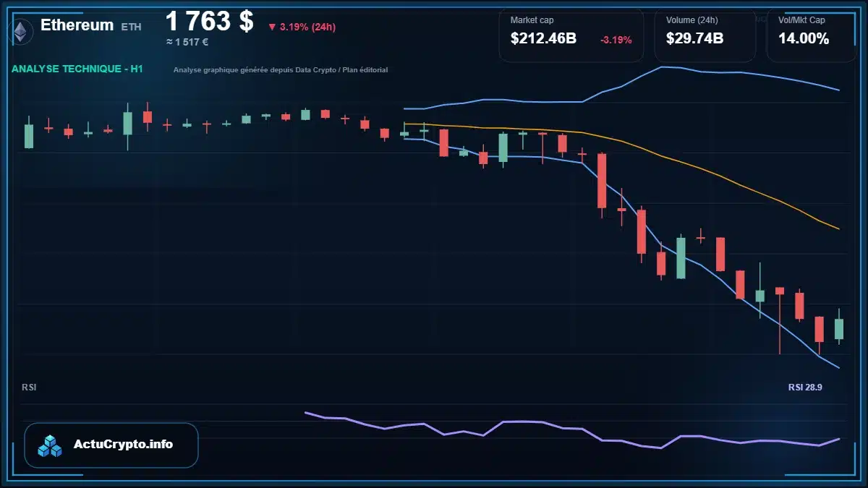This screenshot has width=868, height=488.
Task: Click the RSI label on the left
Action: [29, 388]
